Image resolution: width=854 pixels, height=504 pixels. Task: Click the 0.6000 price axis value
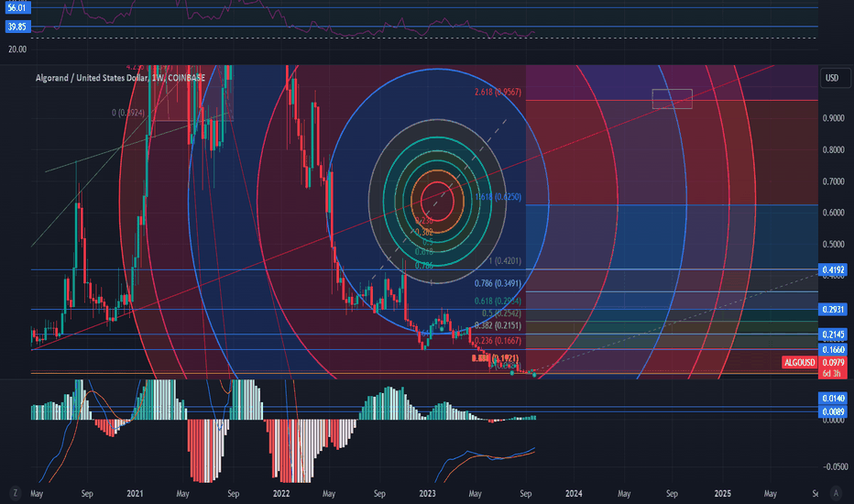(x=833, y=213)
